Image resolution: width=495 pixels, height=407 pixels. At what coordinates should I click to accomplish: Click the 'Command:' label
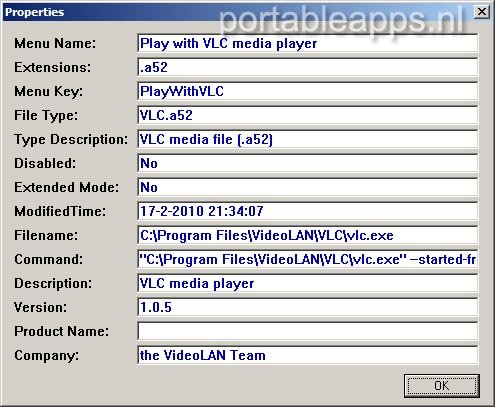tap(48, 259)
